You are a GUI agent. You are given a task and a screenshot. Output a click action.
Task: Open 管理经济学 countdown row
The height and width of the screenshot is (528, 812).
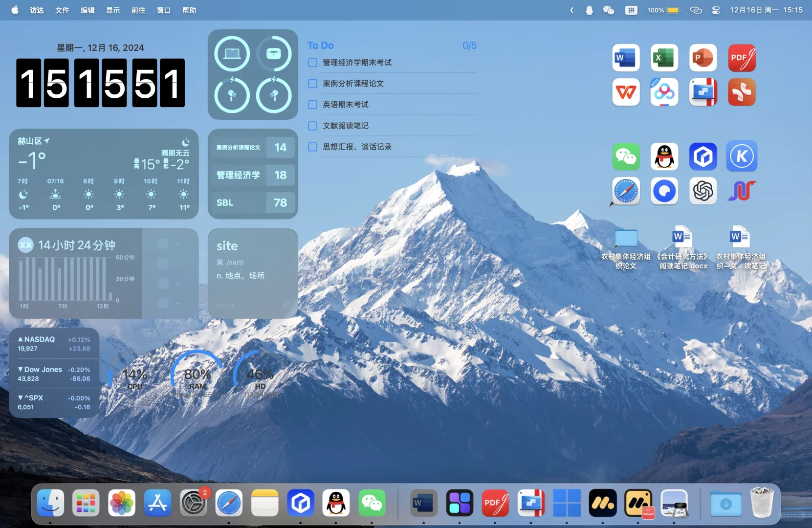(x=253, y=175)
